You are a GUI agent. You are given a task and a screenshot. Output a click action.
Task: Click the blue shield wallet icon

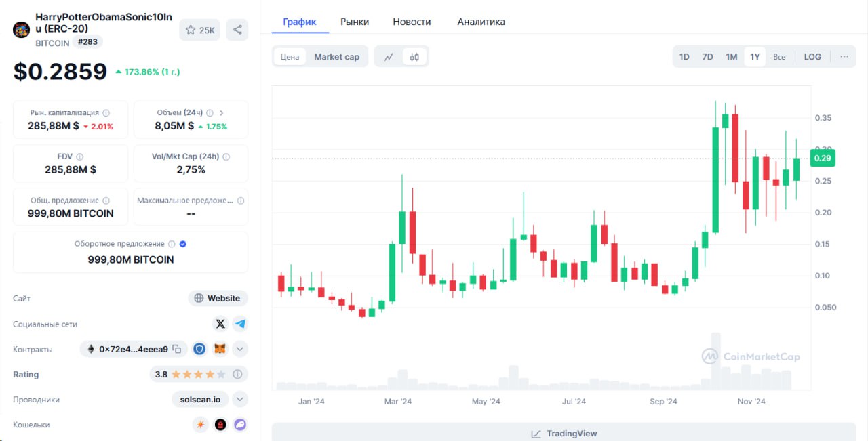coord(199,349)
